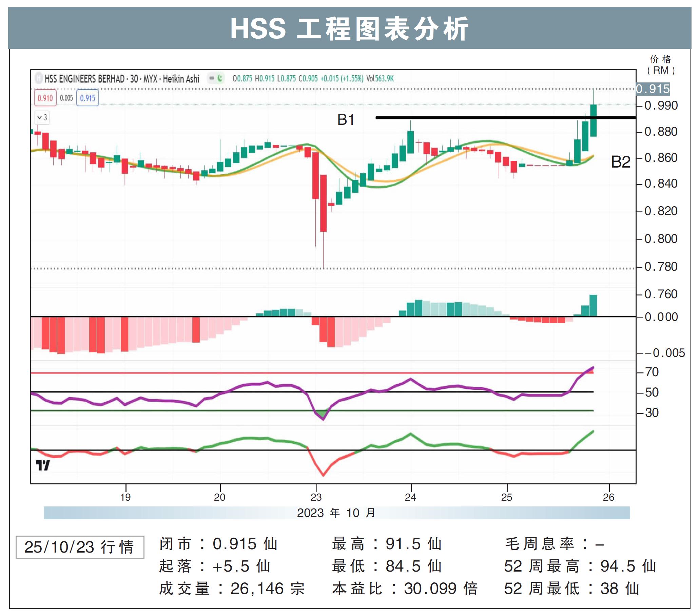The width and height of the screenshot is (699, 616).
Task: Click the RSI 50 level label
Action: (x=652, y=392)
